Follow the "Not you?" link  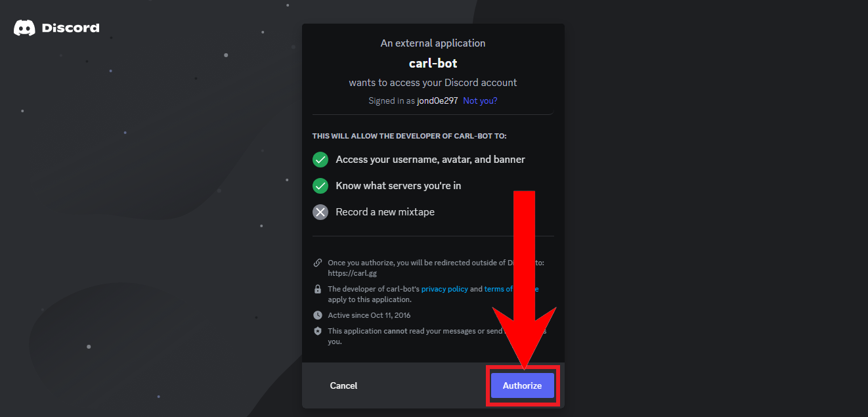point(480,100)
